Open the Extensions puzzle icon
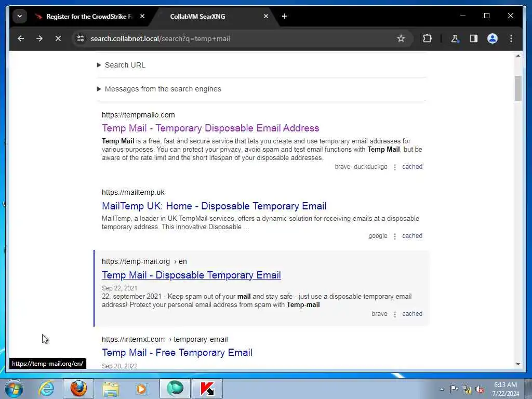Screen dimensions: 532x399 click(427, 38)
